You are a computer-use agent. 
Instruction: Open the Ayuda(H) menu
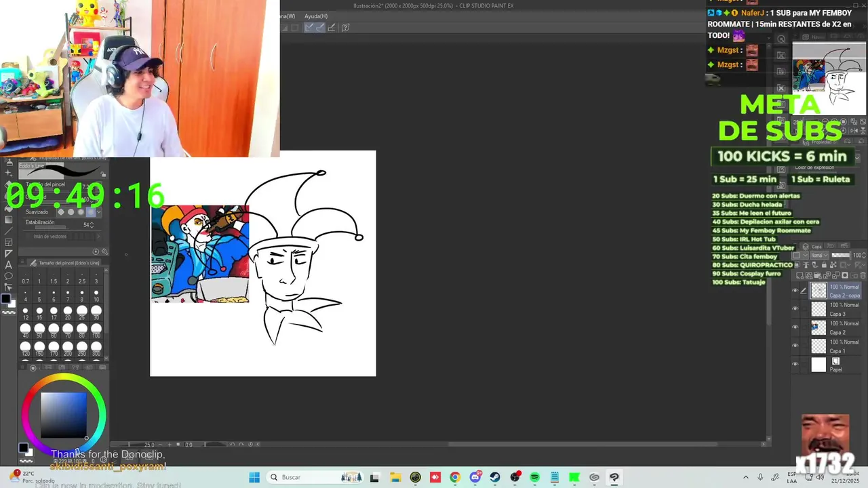pyautogui.click(x=316, y=16)
